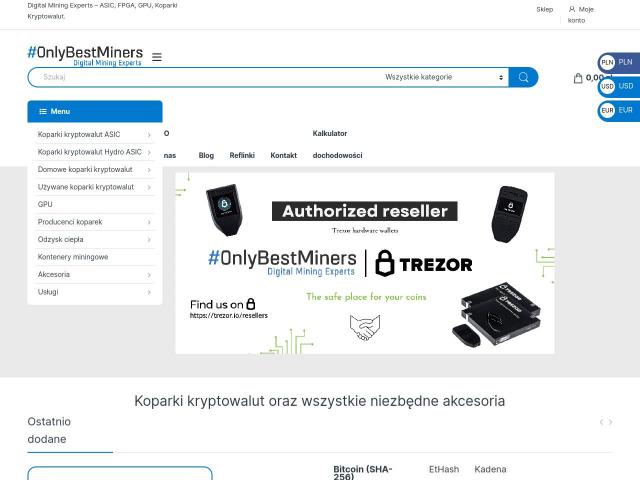Open Producenci koparek category

coord(70,222)
